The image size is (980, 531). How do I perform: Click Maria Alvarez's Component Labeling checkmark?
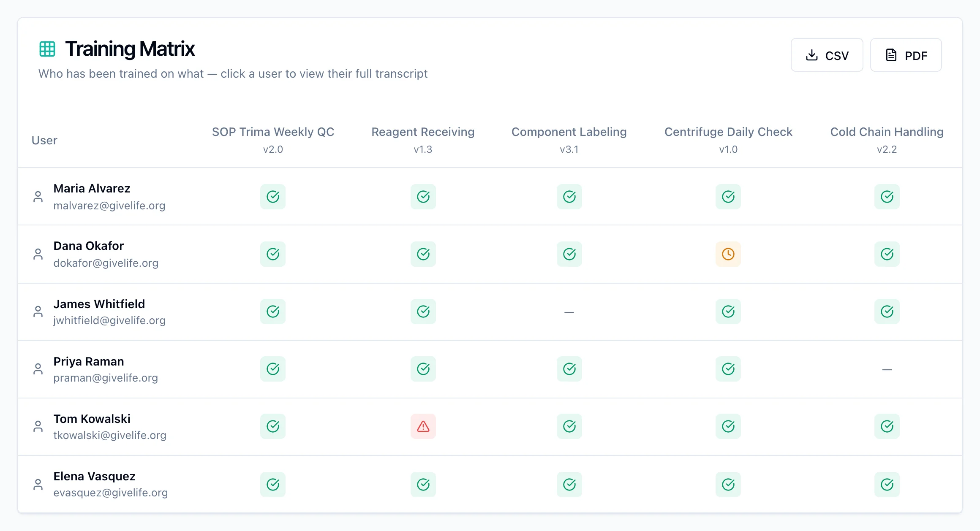pyautogui.click(x=569, y=197)
